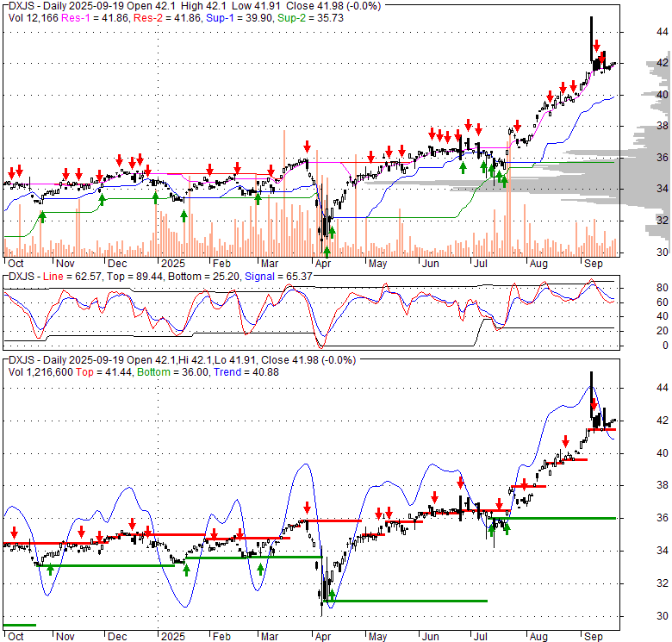The width and height of the screenshot is (672, 642).
Task: Click the Apr label on bottom chart axis
Action: coord(323,637)
